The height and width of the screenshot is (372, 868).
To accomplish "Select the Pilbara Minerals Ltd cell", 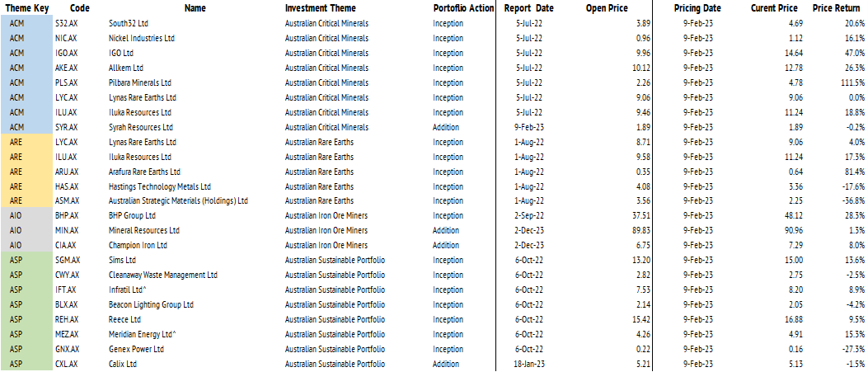I will point(140,82).
